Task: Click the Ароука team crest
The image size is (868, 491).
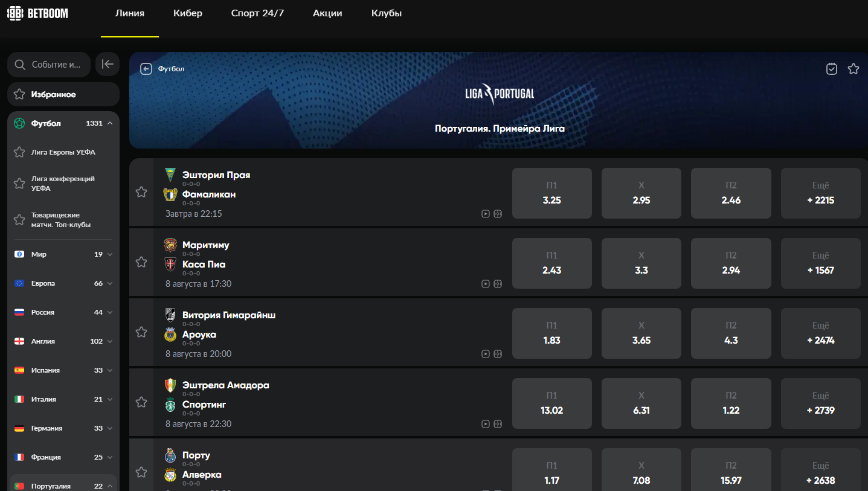Action: pos(170,335)
